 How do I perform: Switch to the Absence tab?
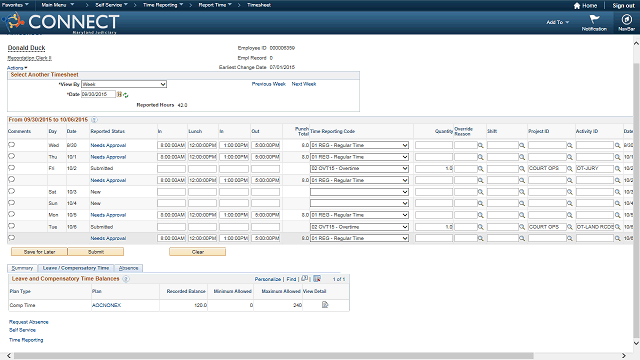[x=128, y=268]
